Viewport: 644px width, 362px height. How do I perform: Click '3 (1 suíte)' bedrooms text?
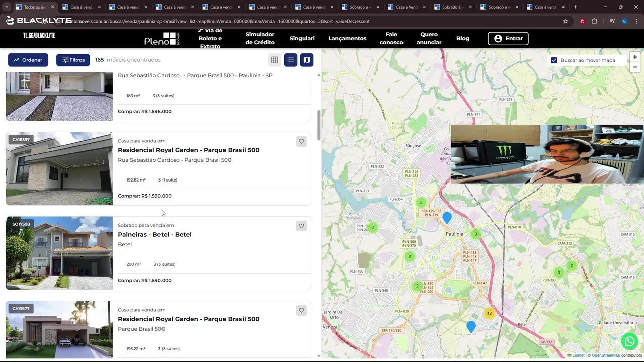pos(168,180)
